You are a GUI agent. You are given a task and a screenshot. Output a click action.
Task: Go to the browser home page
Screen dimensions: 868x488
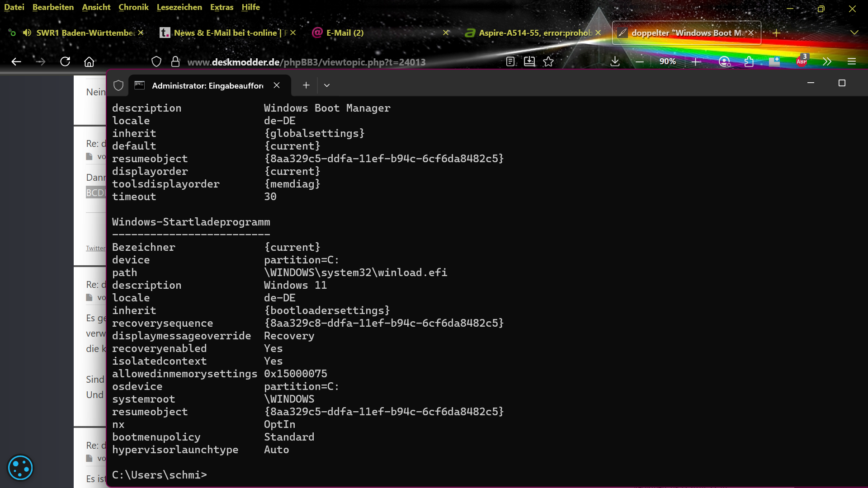point(89,61)
